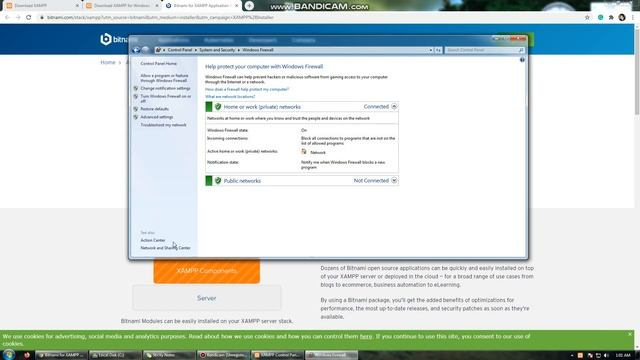The height and width of the screenshot is (360, 640).
Task: Click shield icon beside Advanced settings
Action: [x=136, y=117]
